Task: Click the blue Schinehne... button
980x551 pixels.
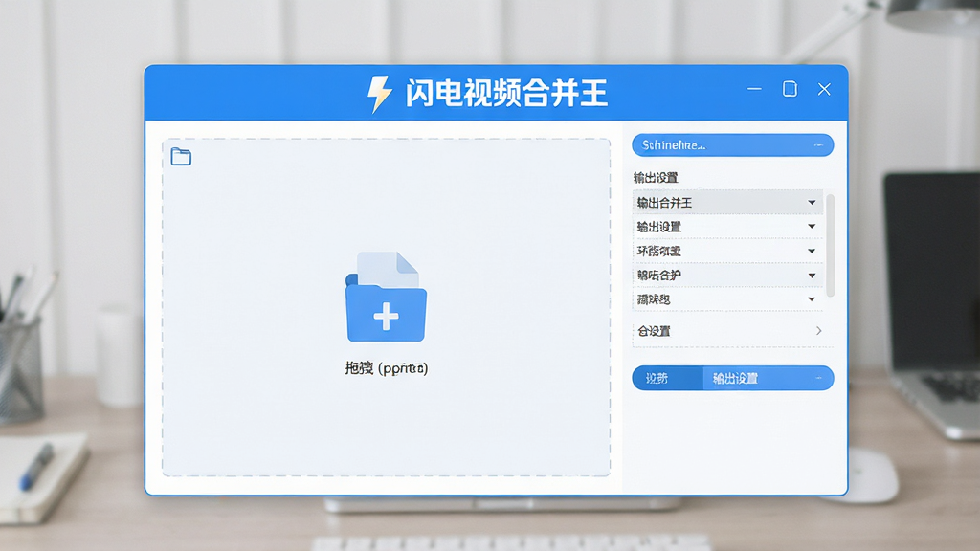Action: pyautogui.click(x=732, y=145)
